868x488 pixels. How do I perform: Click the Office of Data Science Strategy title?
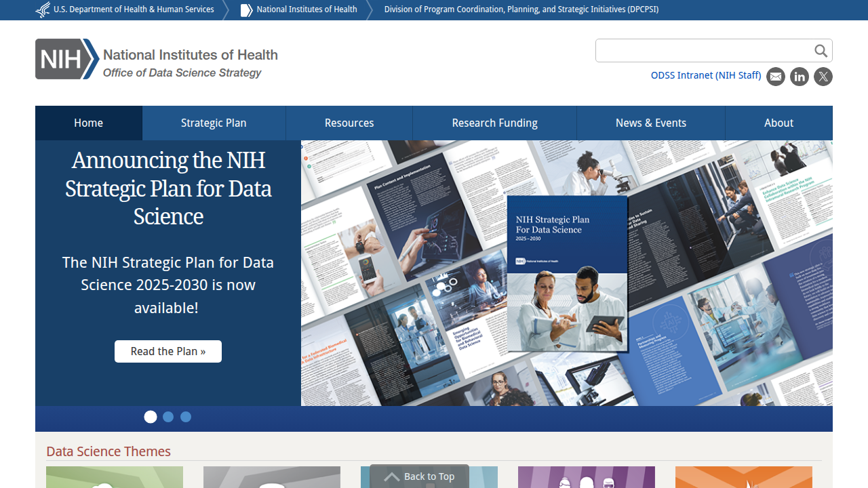(x=182, y=73)
